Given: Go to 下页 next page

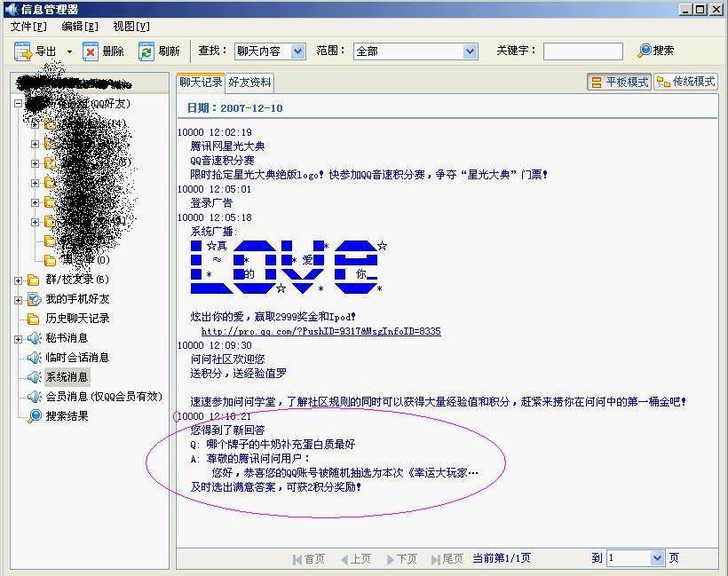Looking at the screenshot, I should [402, 558].
